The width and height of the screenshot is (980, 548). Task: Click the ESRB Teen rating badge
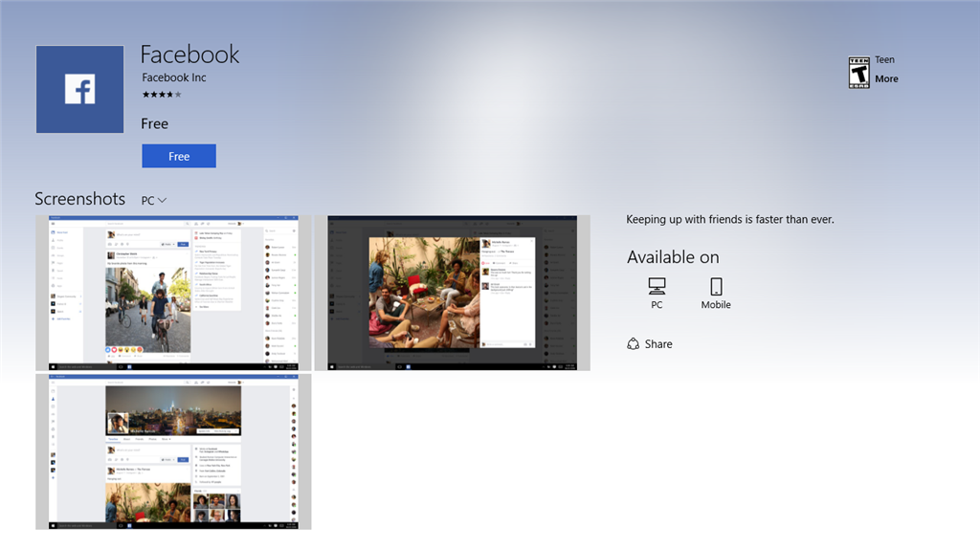coord(858,73)
